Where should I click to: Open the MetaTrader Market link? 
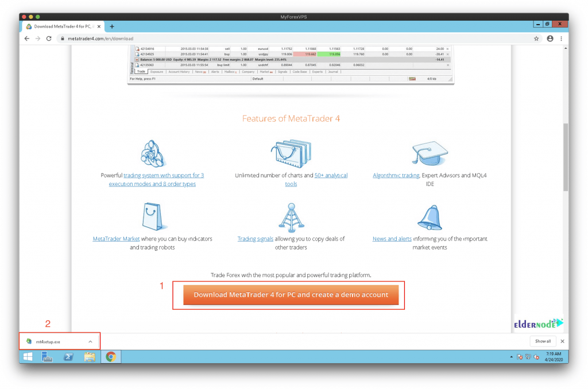[x=116, y=239]
